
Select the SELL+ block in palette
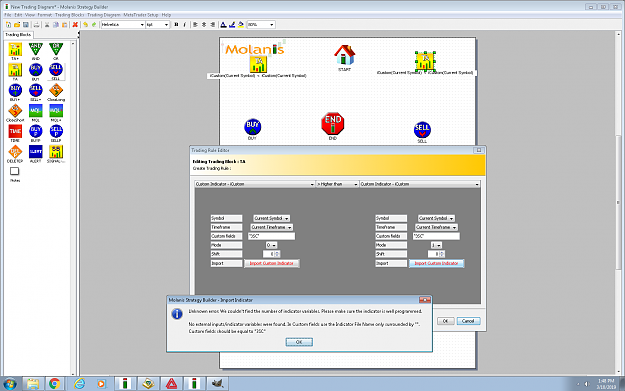pyautogui.click(x=35, y=90)
